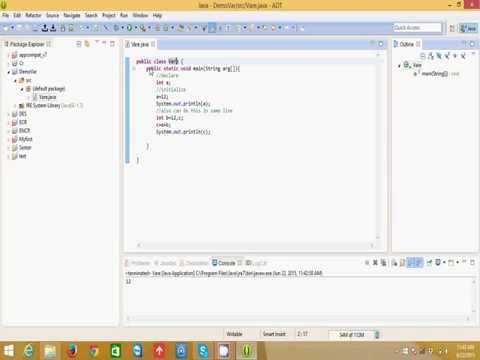Open the Package Explorer view menu arrow

point(97,43)
